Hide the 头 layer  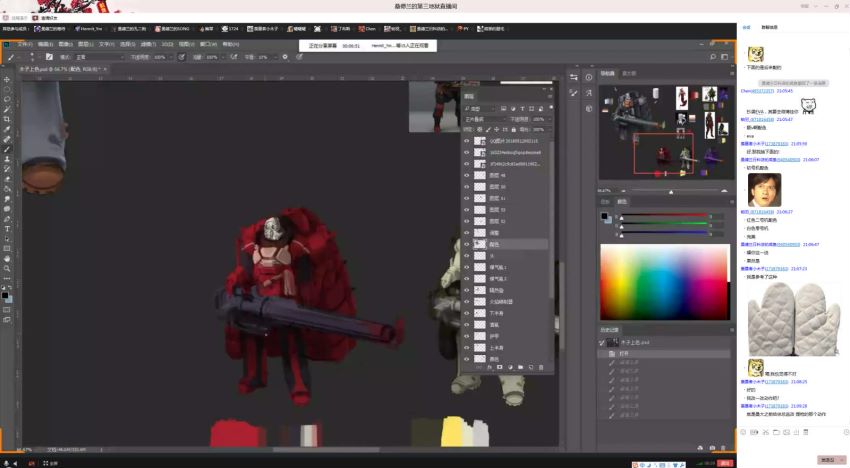click(466, 255)
